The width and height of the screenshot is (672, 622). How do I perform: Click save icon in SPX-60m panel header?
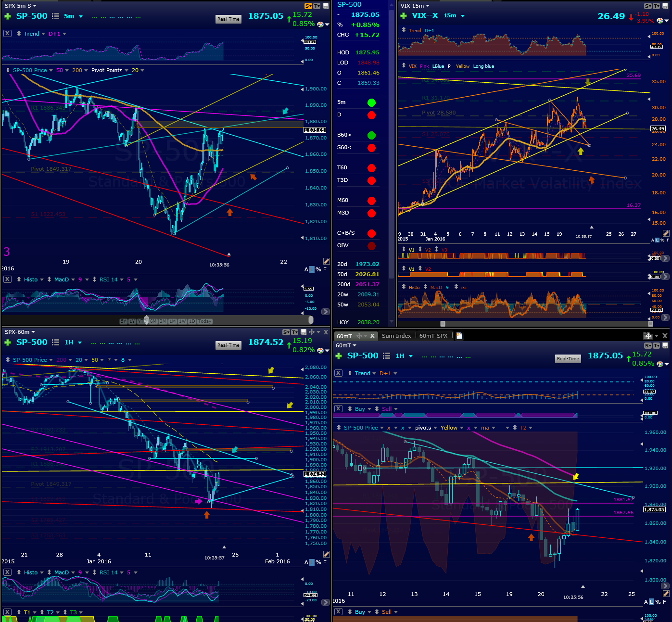(304, 332)
